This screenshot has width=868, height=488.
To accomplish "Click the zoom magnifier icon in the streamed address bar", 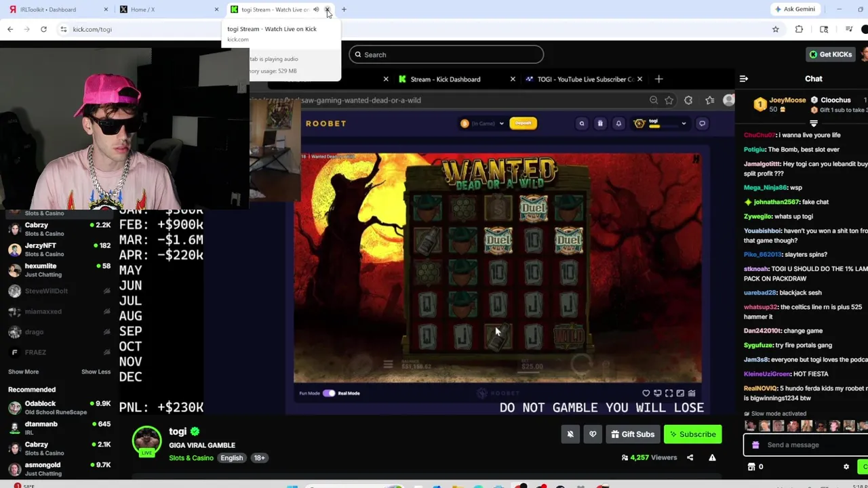I will 654,100.
